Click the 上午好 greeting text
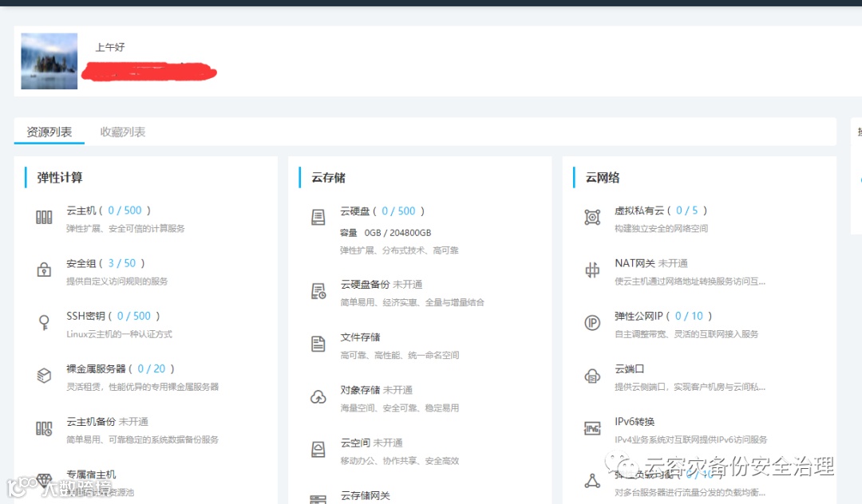This screenshot has width=862, height=504. click(110, 47)
